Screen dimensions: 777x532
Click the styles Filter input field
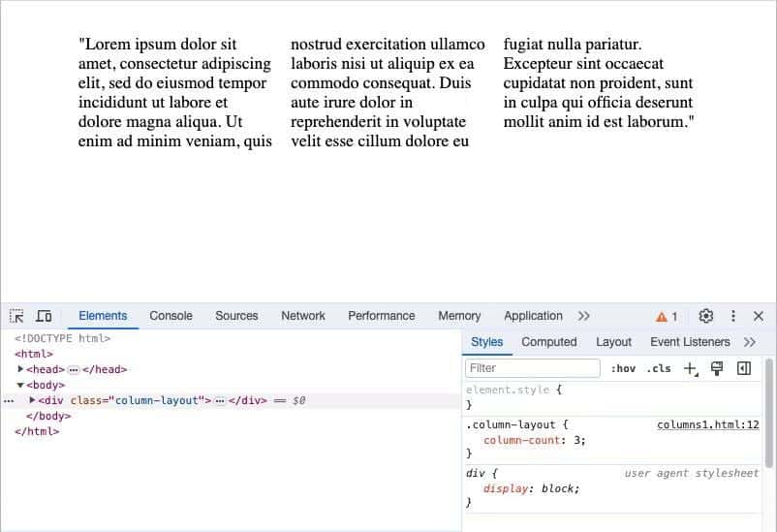pos(533,368)
